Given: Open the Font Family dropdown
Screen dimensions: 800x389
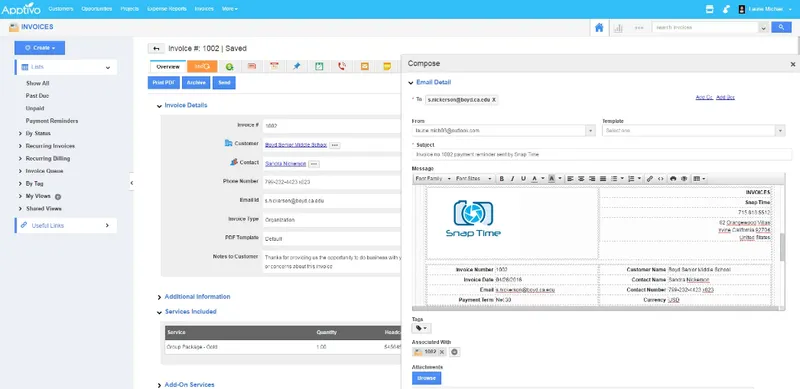Looking at the screenshot, I should click(x=433, y=179).
